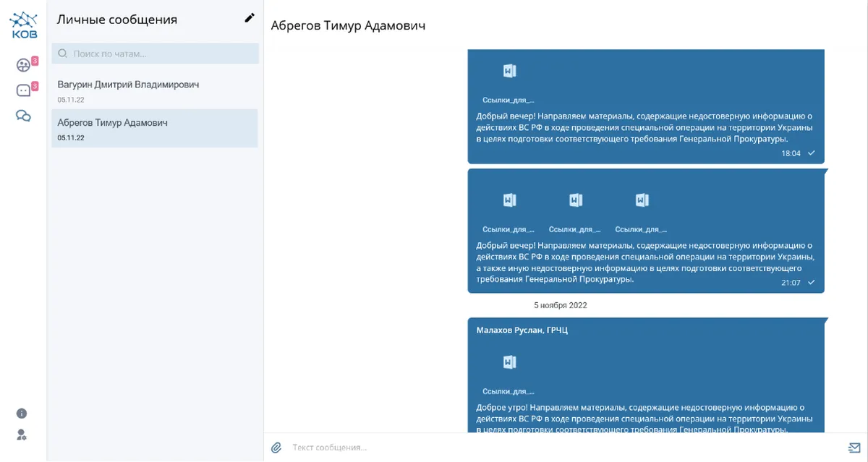Open the groups section with people icon

click(23, 65)
